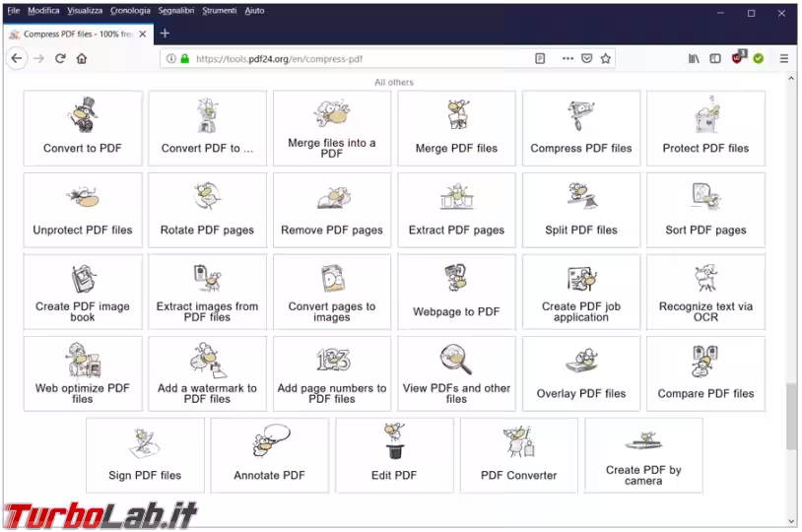
Task: Open the green checkmark extension
Action: click(x=759, y=59)
